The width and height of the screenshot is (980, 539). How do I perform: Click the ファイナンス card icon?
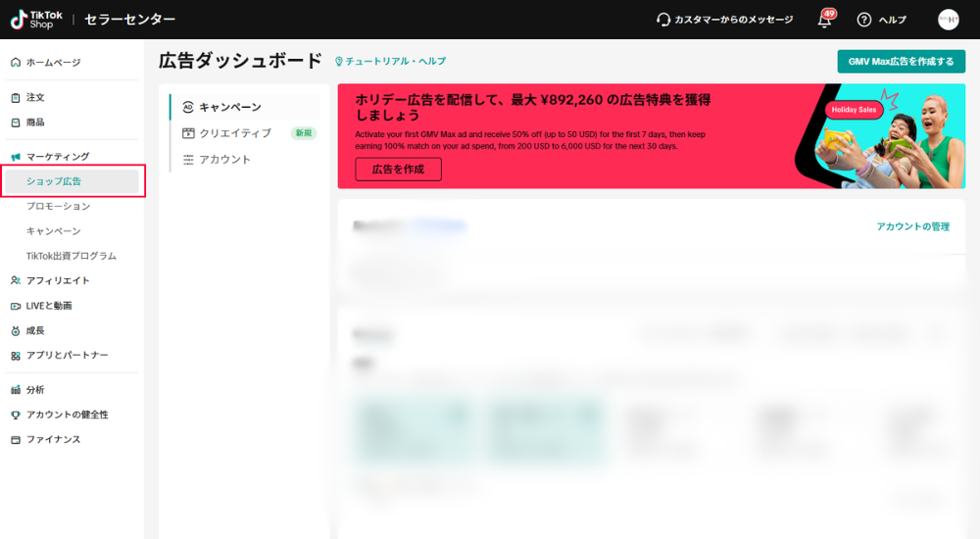[x=16, y=440]
